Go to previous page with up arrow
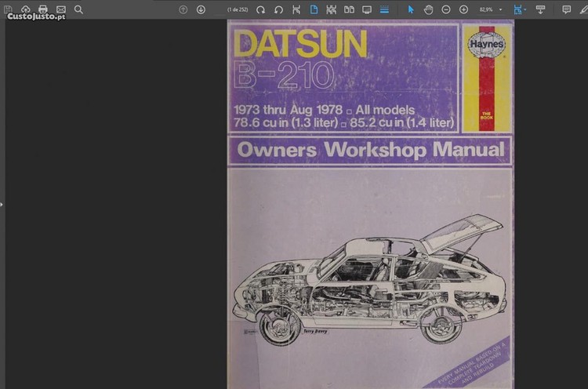Screen dimensions: 588x389 [x=183, y=9]
